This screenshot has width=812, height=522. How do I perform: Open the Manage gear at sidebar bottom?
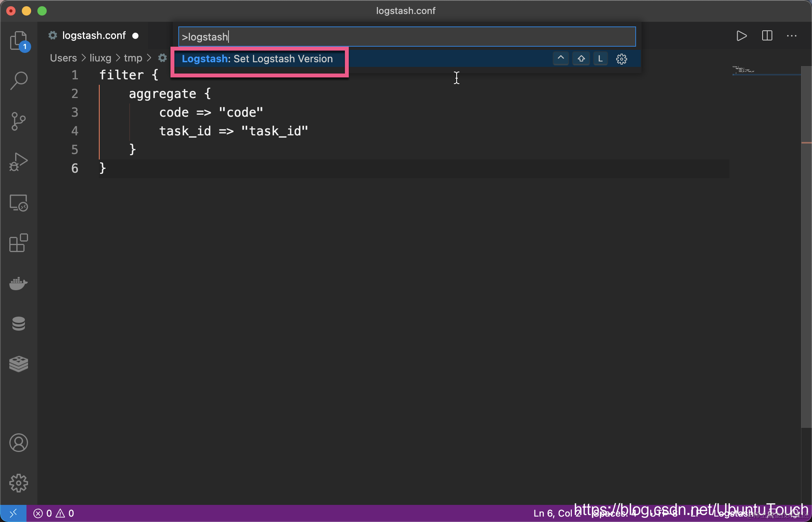[19, 483]
